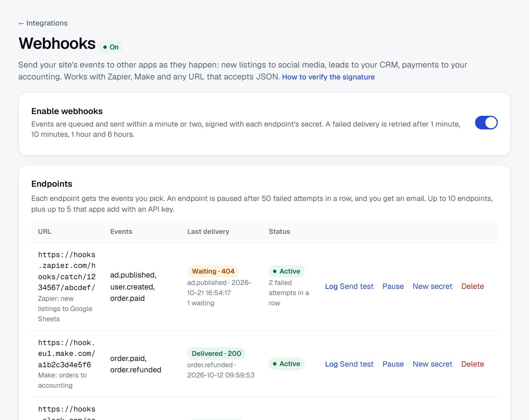Image resolution: width=529 pixels, height=420 pixels.
Task: Click the ad.published delivery timestamp
Action: point(219,288)
